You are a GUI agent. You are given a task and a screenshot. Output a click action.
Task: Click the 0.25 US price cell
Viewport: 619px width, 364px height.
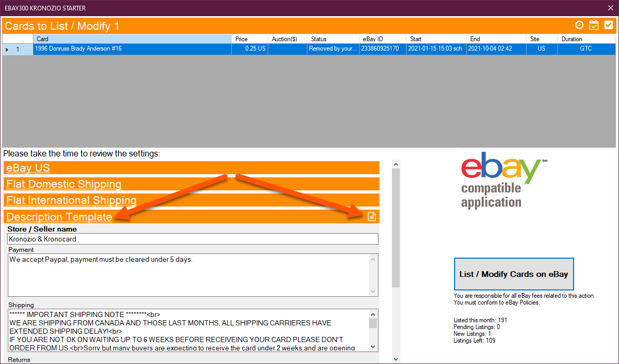point(249,49)
